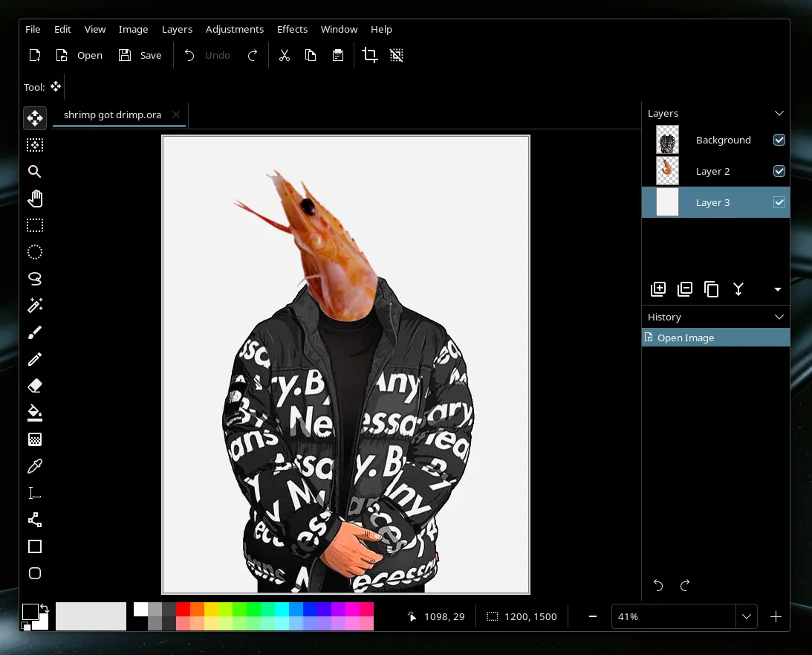This screenshot has width=812, height=655.
Task: Hide the Background layer
Action: (779, 140)
